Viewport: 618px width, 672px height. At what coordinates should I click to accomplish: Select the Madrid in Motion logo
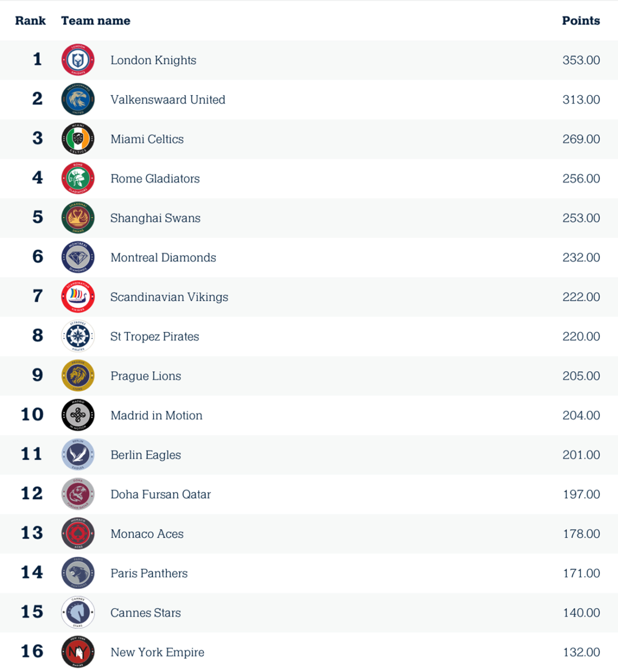point(78,416)
